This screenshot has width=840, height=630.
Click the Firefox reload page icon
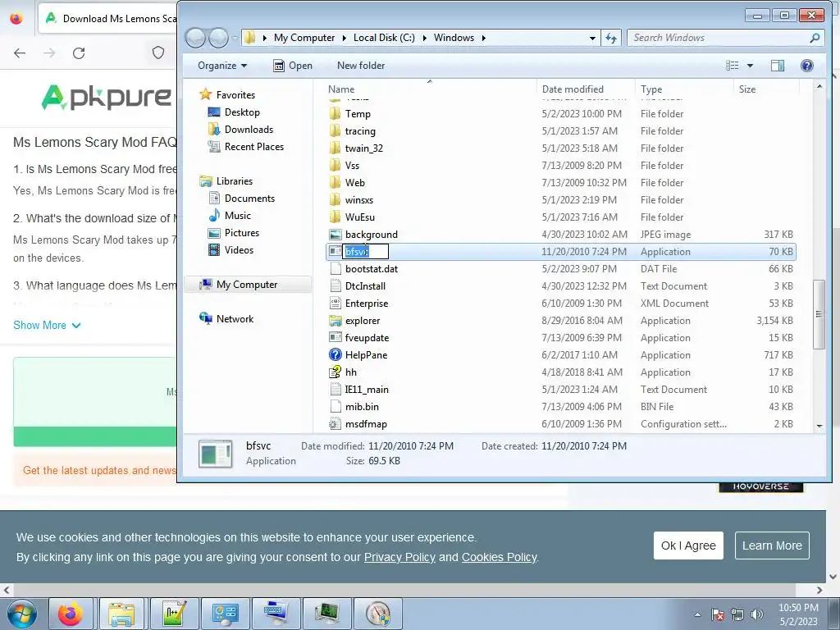click(x=79, y=53)
